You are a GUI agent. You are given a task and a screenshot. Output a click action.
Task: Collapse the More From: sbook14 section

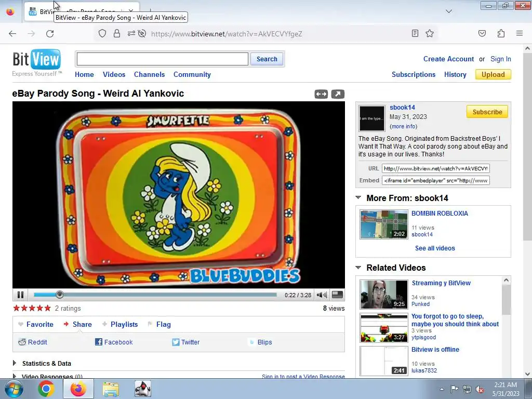tap(358, 198)
